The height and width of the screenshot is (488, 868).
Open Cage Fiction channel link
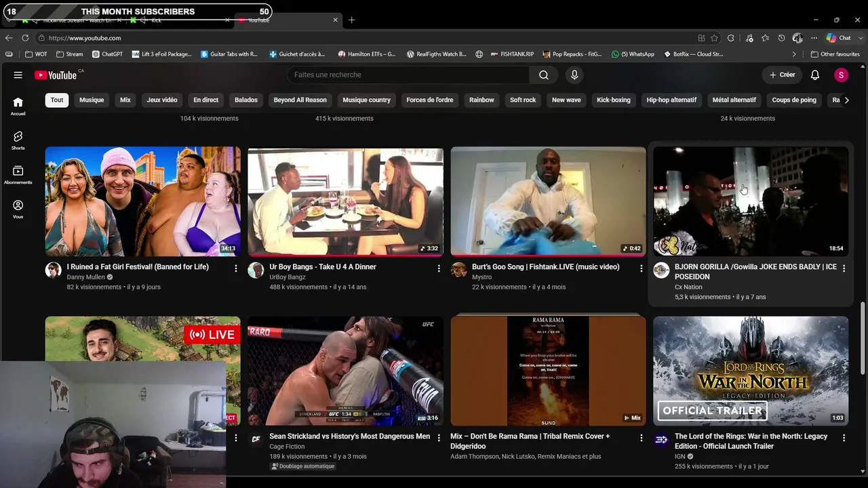(287, 447)
